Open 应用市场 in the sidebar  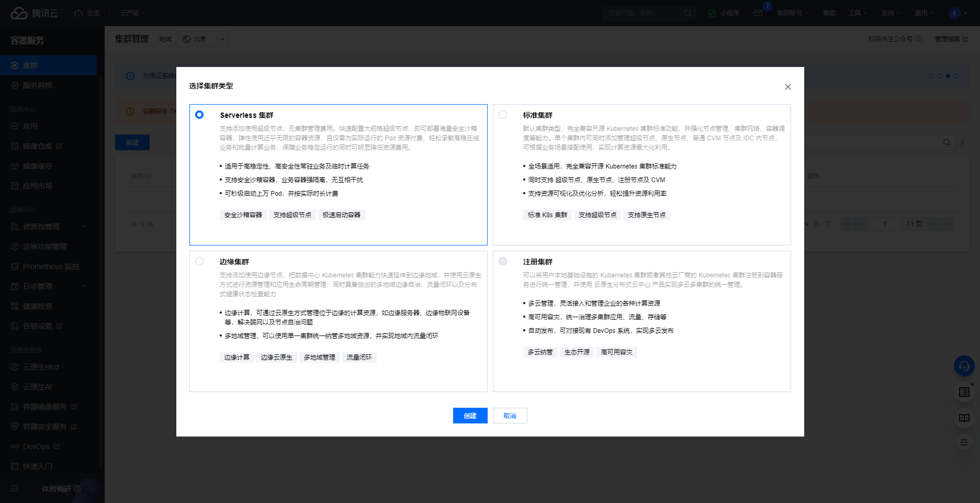tap(48, 186)
